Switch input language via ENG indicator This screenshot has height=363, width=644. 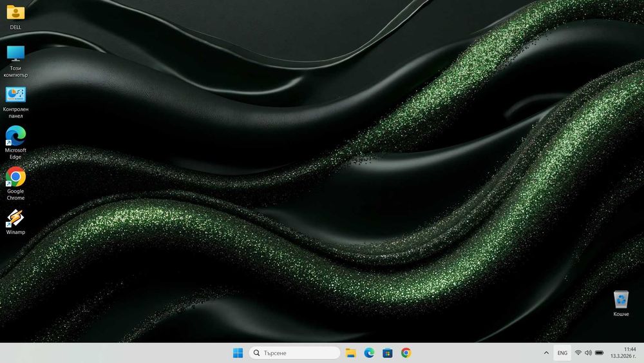click(562, 353)
